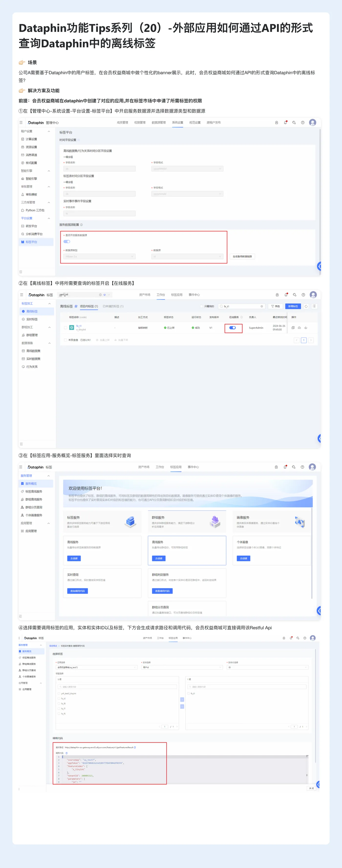This screenshot has height=868, width=342.
Task: Check fx_f6 tag checkbox
Action: point(59,703)
